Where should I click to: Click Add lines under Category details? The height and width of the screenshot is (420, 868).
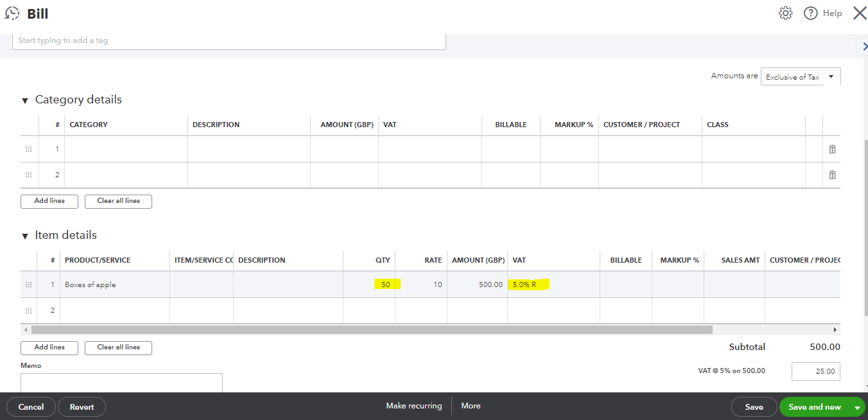[49, 201]
